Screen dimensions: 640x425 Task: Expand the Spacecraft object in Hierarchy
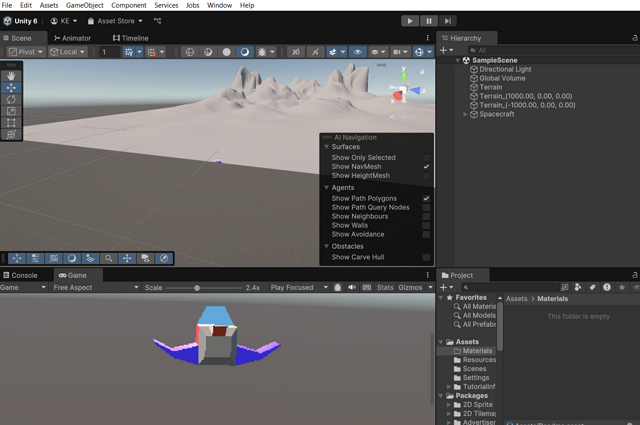point(465,114)
